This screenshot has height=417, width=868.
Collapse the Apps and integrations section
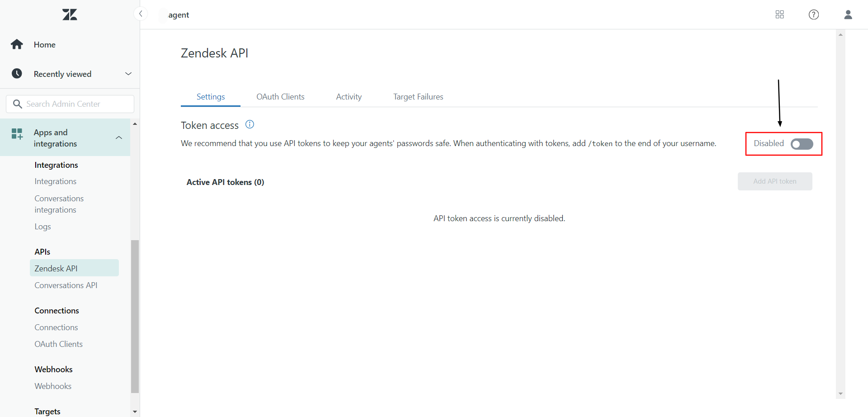click(x=119, y=137)
